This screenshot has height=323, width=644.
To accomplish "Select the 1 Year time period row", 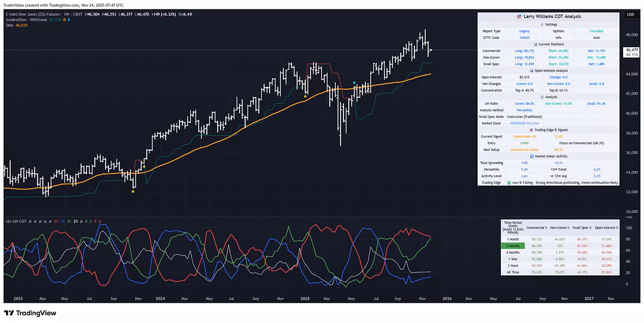I will (512, 259).
